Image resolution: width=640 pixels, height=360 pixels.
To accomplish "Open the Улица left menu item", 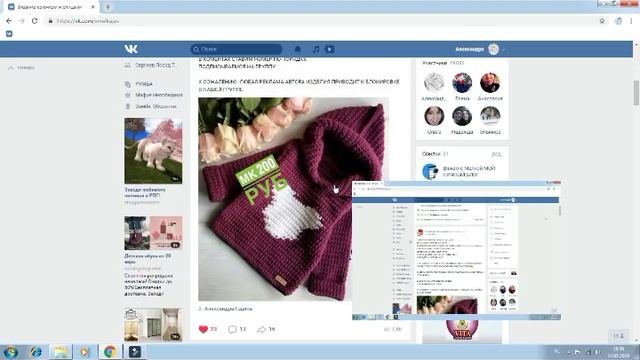I will point(139,84).
